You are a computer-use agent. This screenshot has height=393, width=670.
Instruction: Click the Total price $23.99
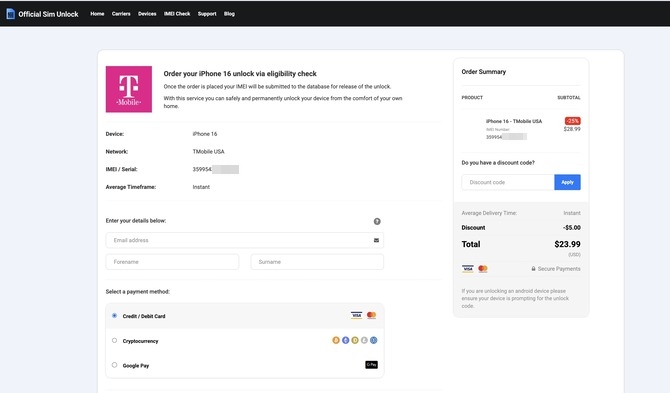pyautogui.click(x=567, y=244)
